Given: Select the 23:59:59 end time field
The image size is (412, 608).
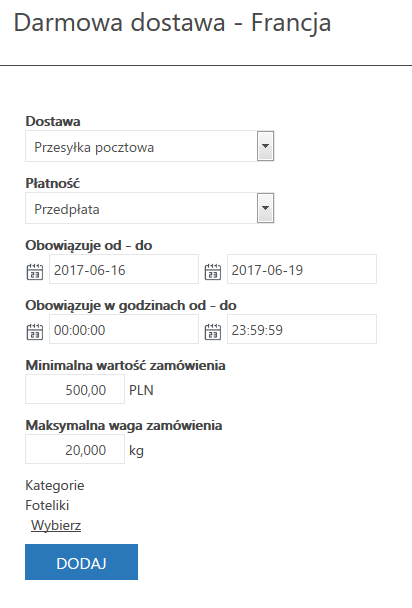Looking at the screenshot, I should [302, 329].
